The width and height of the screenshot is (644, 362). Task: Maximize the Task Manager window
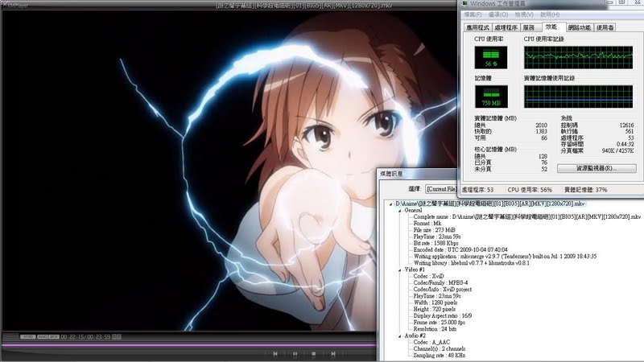pyautogui.click(x=621, y=2)
